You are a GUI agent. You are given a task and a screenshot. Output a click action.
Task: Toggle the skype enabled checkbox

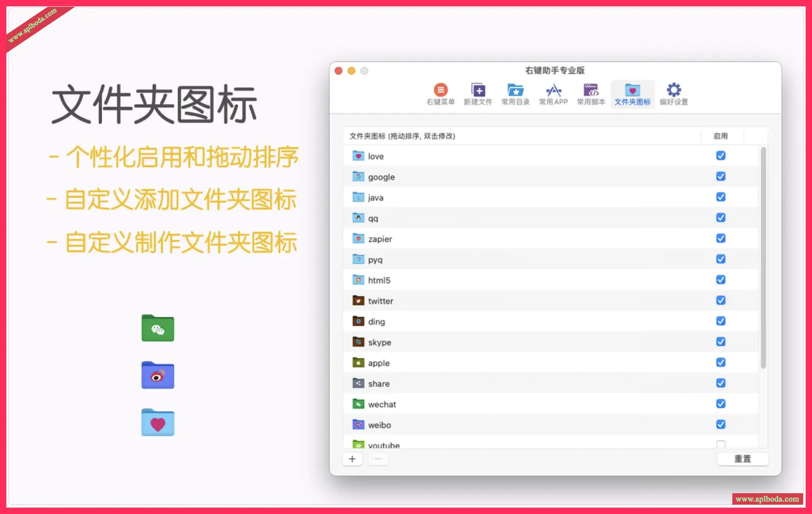tap(720, 342)
